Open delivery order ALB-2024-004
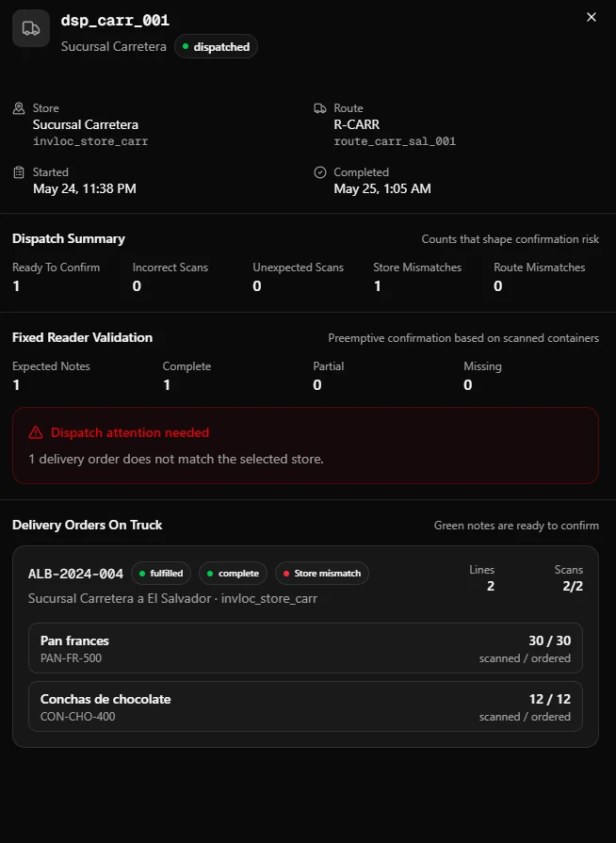616x843 pixels. click(75, 574)
